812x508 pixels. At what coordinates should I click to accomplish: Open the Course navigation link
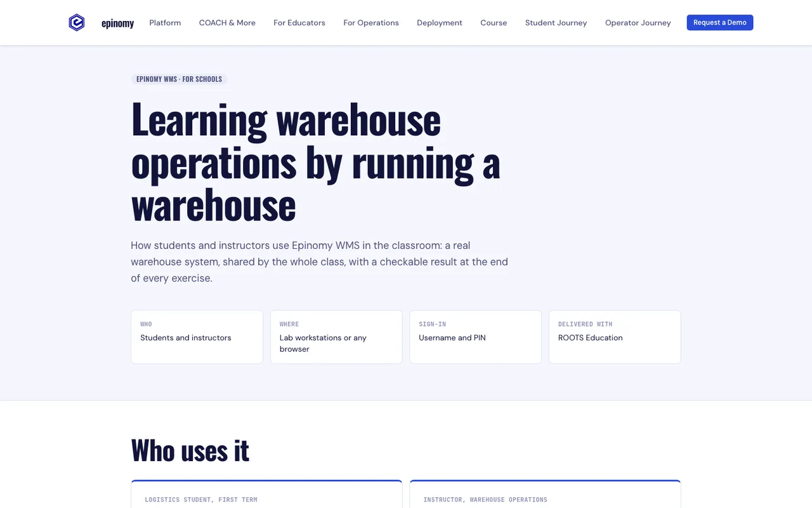tap(494, 23)
